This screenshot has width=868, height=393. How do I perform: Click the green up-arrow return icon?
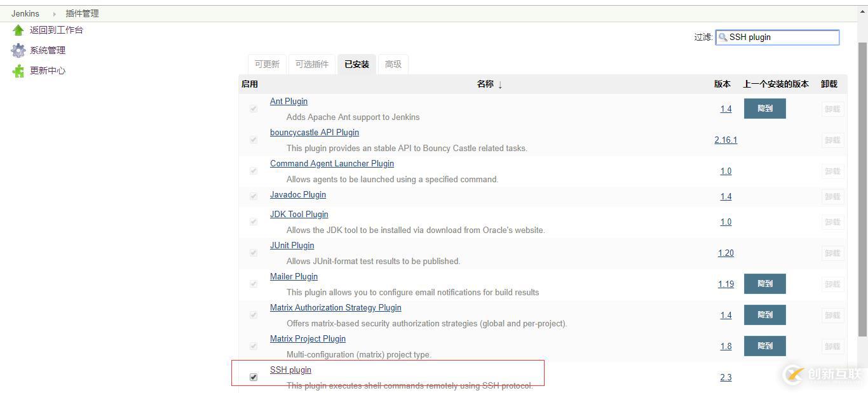[18, 30]
